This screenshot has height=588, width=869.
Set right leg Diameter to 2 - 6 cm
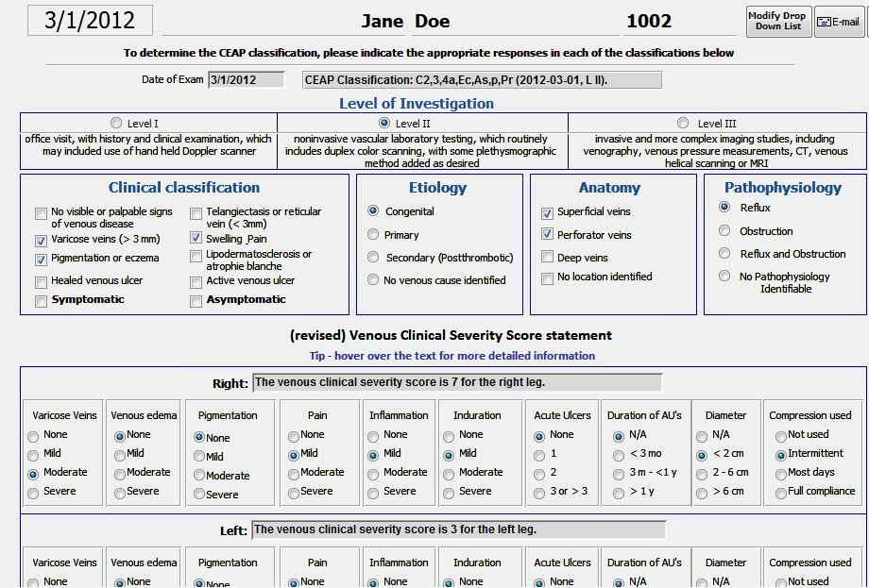click(702, 475)
